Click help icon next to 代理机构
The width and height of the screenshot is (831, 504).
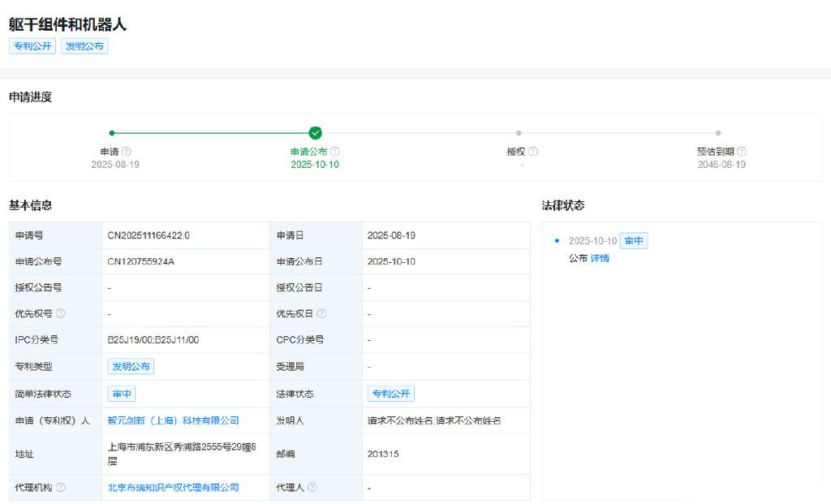[x=61, y=488]
